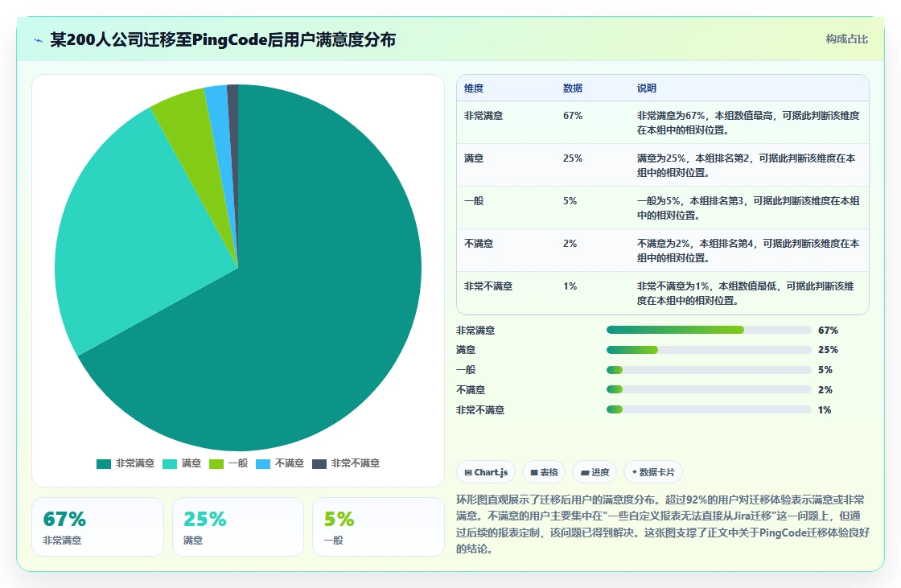
Task: Click the 2% cell in the table
Action: 570,244
